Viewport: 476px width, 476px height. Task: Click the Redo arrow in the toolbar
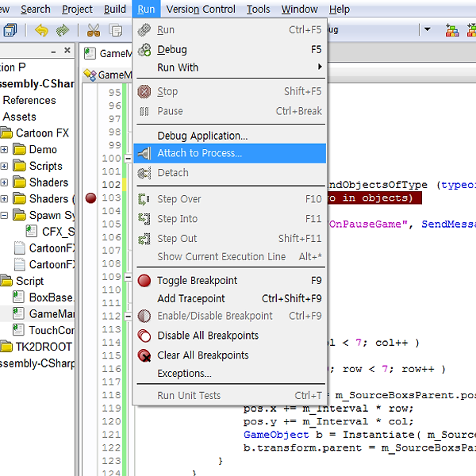[x=62, y=31]
